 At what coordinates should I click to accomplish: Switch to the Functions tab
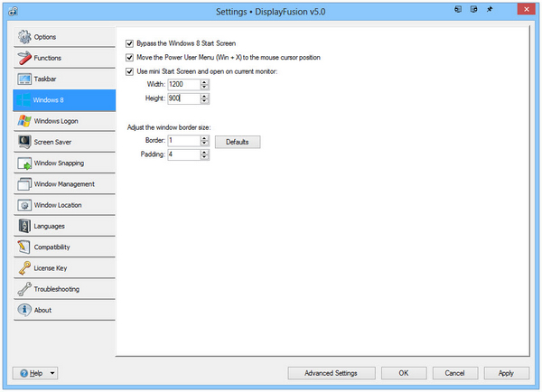[64, 58]
